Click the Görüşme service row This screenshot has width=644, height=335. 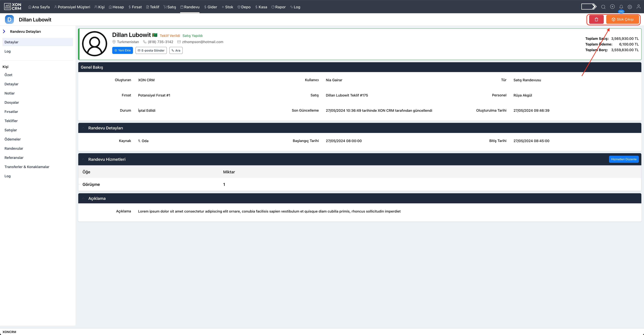pyautogui.click(x=360, y=184)
